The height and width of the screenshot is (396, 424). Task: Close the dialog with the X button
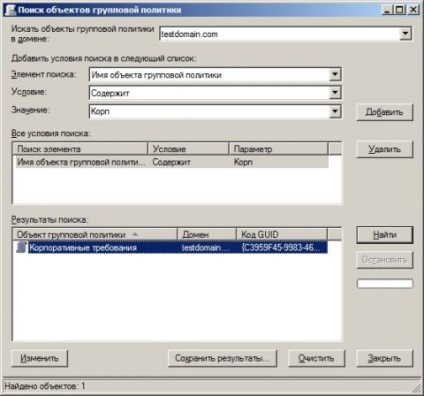coord(413,10)
